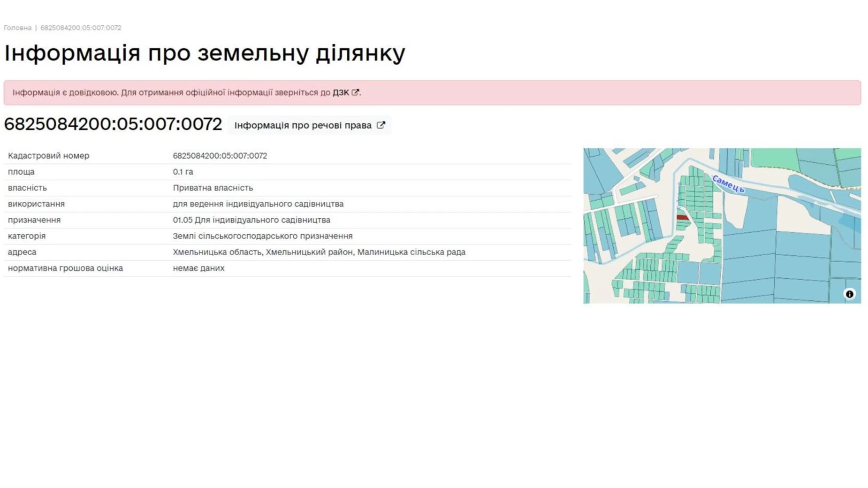Select Землі сільськогосподарського призначення value
Viewport: 868px width, 488px height.
point(262,236)
